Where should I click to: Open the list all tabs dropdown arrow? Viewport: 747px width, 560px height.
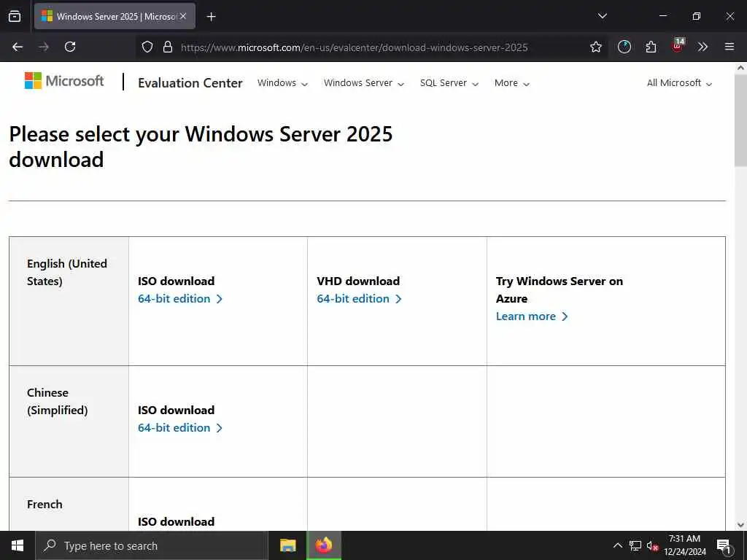602,16
